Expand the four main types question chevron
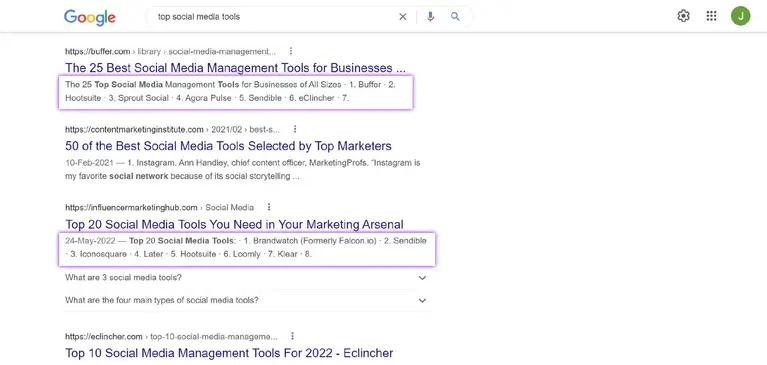This screenshot has width=767, height=365. click(423, 300)
